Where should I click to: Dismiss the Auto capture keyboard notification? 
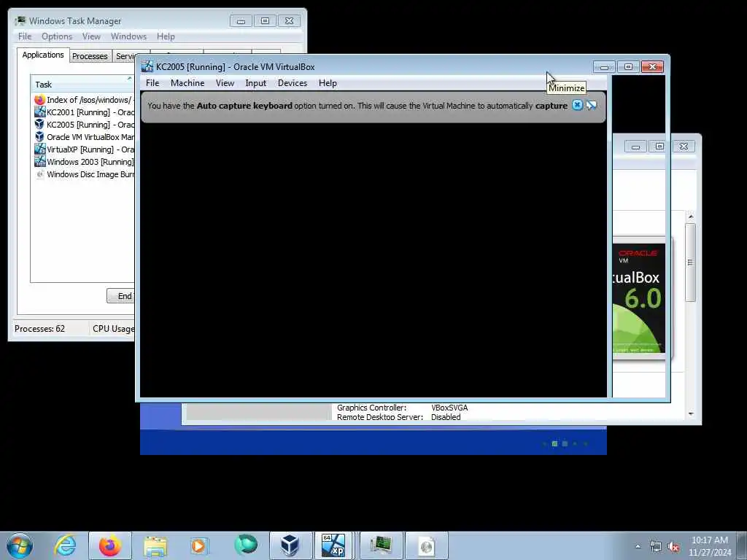click(577, 105)
